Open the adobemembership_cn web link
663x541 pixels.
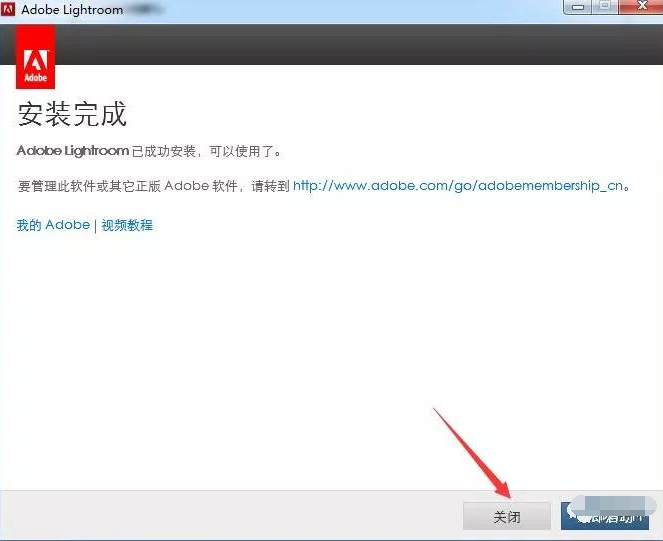coord(458,186)
